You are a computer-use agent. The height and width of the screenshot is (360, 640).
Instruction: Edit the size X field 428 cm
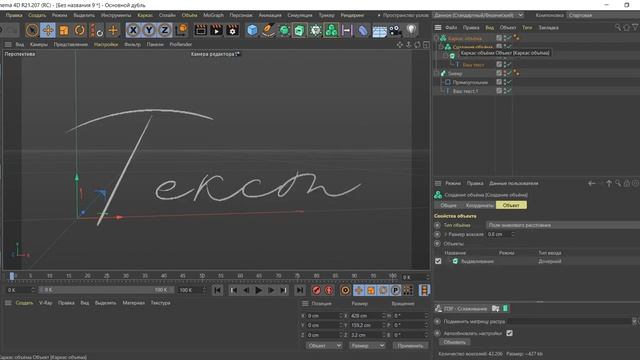click(x=365, y=316)
